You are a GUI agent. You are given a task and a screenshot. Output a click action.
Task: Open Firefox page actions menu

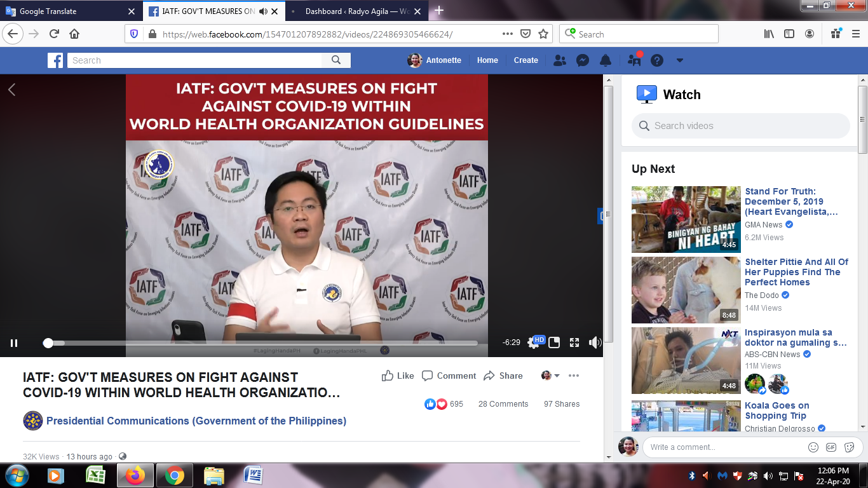point(507,34)
